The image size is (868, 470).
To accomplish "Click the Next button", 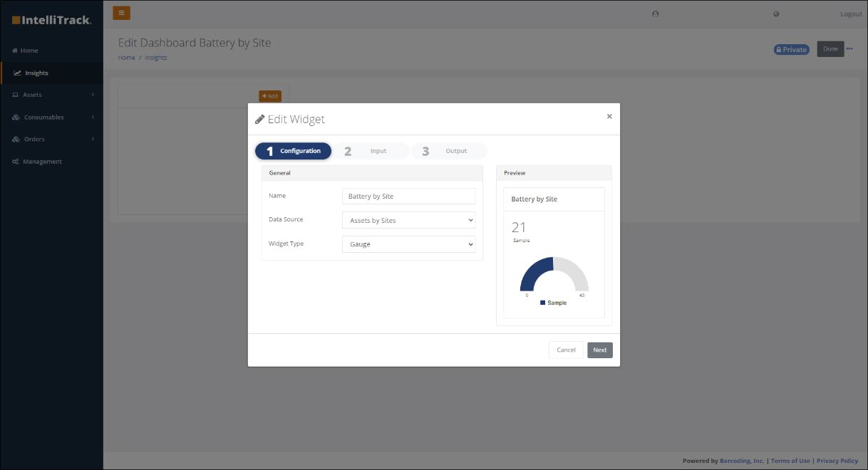I will click(600, 350).
